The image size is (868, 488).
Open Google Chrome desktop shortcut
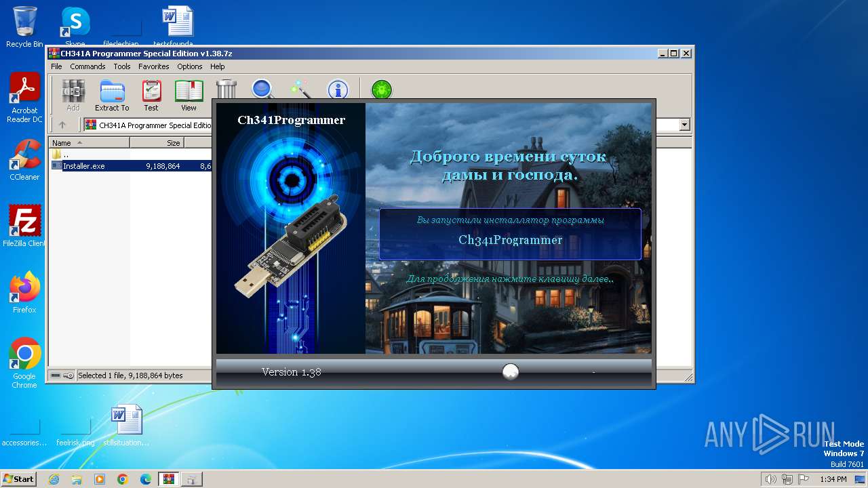(x=24, y=363)
